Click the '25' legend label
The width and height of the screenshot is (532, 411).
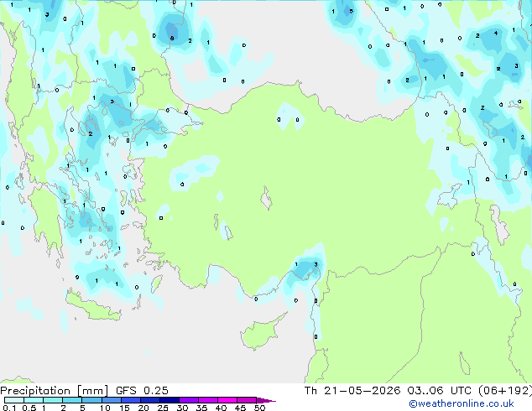(163, 408)
